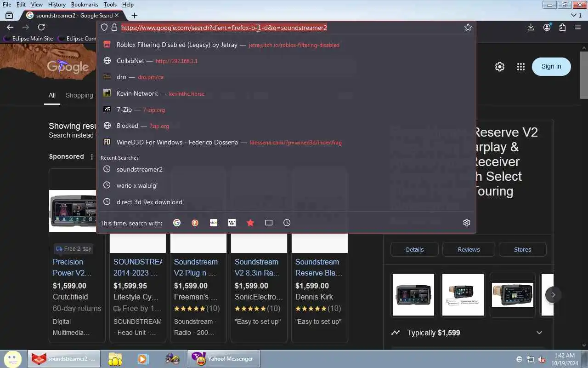
Task: Open the Wario and Waluigi taskbar icon
Action: (x=172, y=359)
